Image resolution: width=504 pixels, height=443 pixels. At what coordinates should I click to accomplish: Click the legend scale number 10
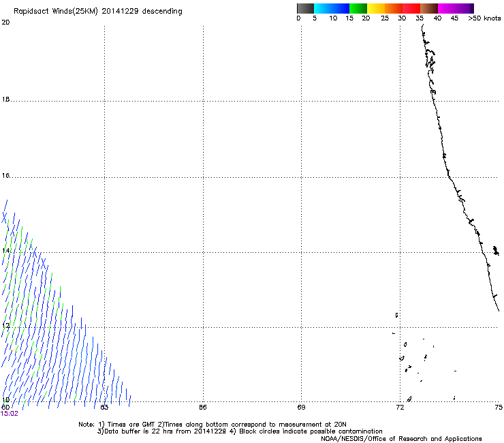(x=333, y=18)
